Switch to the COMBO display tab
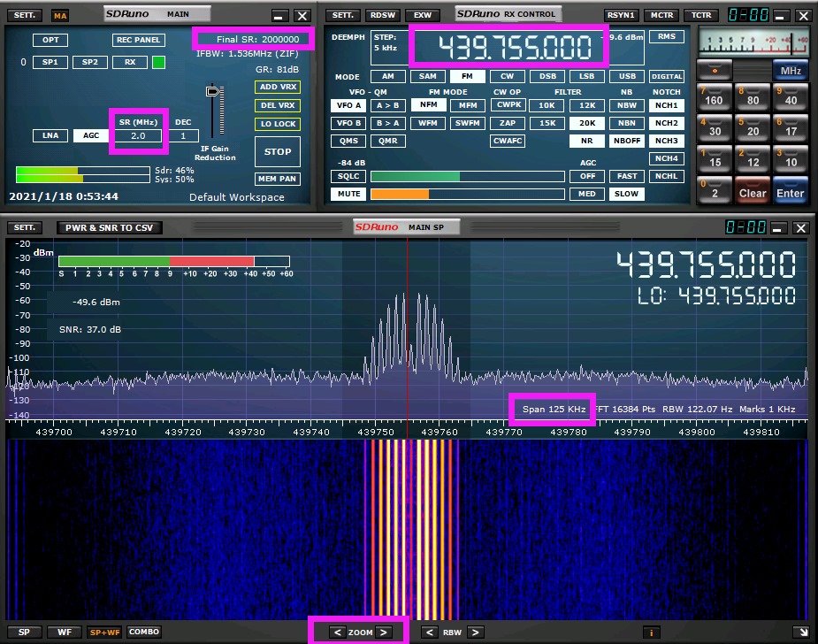818x644 pixels. [143, 632]
